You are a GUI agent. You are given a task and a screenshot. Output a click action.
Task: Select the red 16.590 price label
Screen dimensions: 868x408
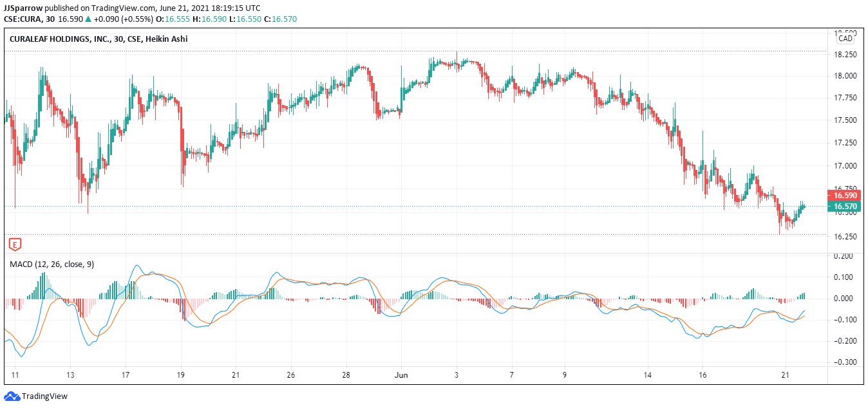point(844,195)
